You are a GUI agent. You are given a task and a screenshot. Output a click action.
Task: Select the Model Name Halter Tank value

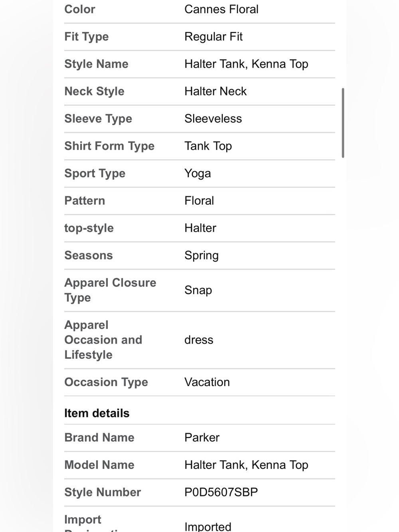click(x=246, y=465)
